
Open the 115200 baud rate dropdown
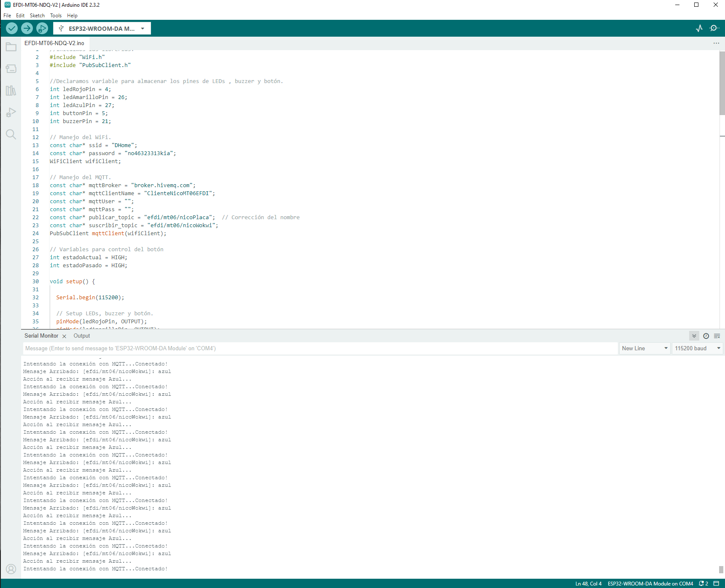click(x=698, y=348)
